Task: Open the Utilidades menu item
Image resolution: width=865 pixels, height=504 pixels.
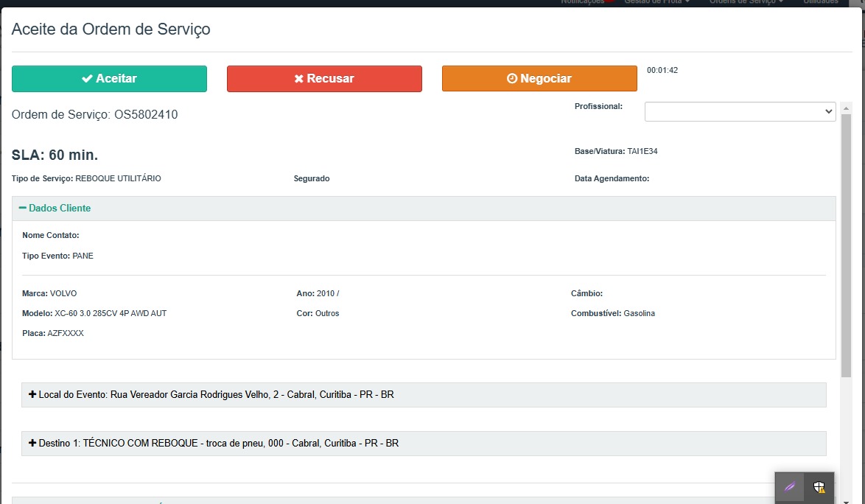Action: click(820, 2)
